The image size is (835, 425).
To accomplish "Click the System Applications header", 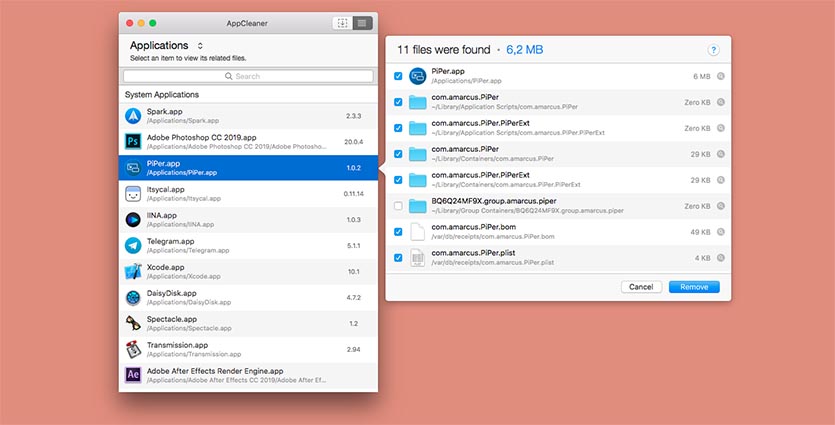I will point(162,94).
